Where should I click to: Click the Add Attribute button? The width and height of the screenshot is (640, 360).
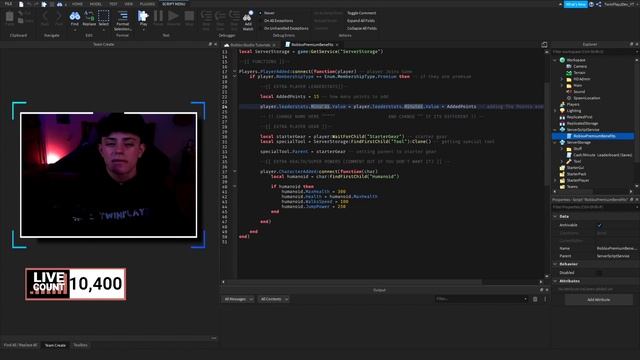[x=598, y=300]
